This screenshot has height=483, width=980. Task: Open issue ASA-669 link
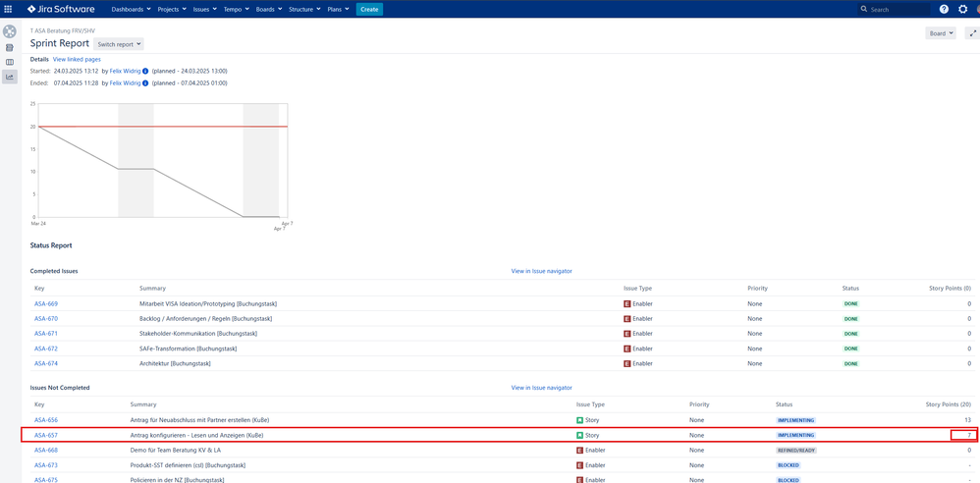pos(46,303)
